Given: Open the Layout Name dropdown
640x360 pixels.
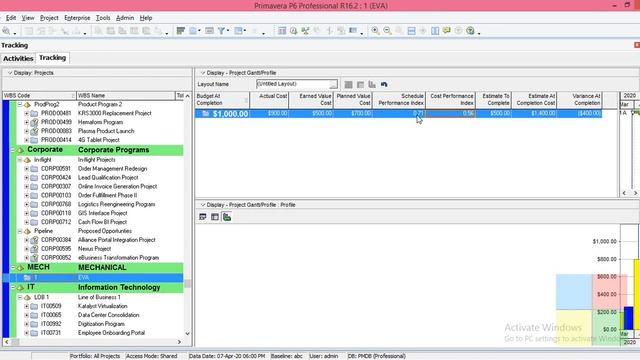Looking at the screenshot, I should [x=333, y=84].
